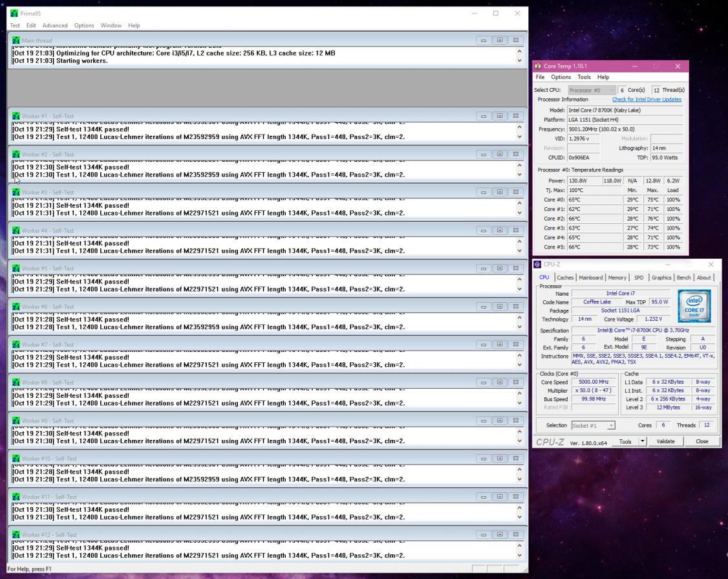Click the Validate button in CPU-Z
728x579 pixels.
665,441
